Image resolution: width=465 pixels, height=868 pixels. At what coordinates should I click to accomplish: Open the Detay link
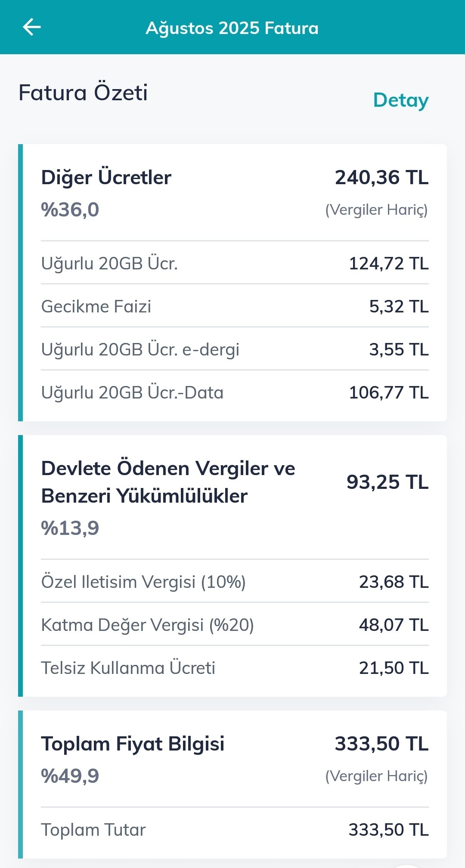click(400, 100)
